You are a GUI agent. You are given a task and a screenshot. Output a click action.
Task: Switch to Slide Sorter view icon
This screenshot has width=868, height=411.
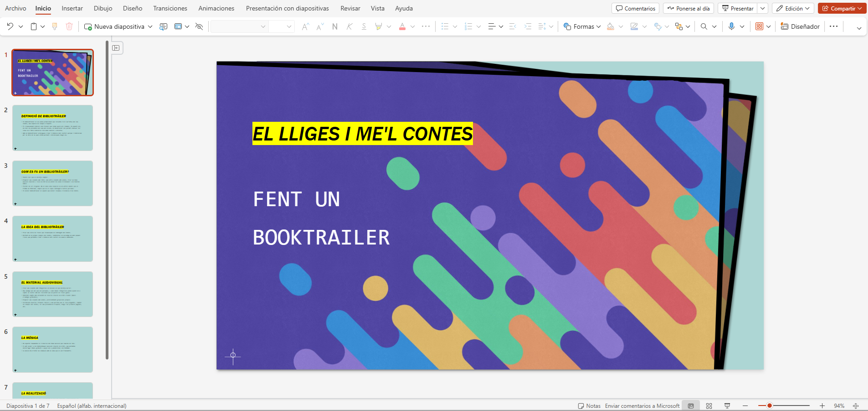coord(709,406)
